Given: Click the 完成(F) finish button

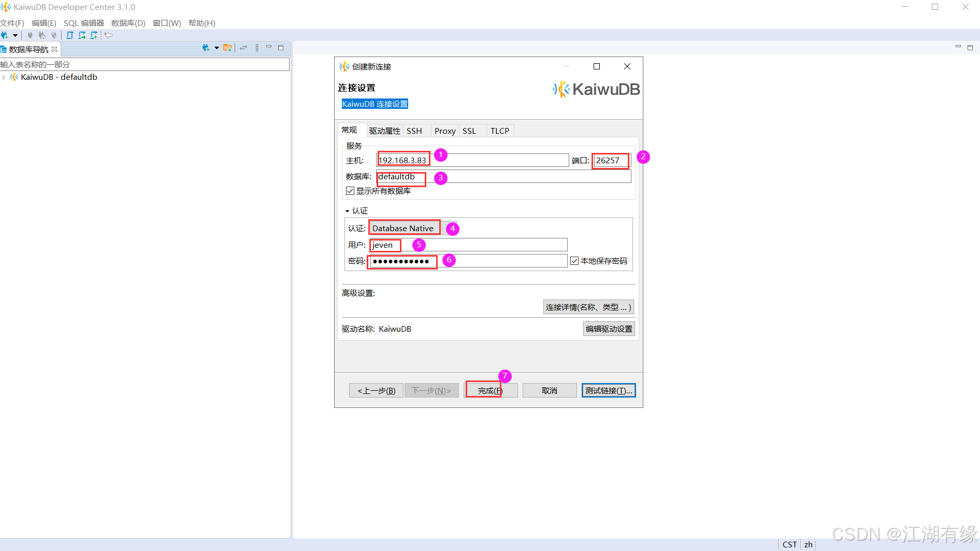Looking at the screenshot, I should pyautogui.click(x=490, y=390).
